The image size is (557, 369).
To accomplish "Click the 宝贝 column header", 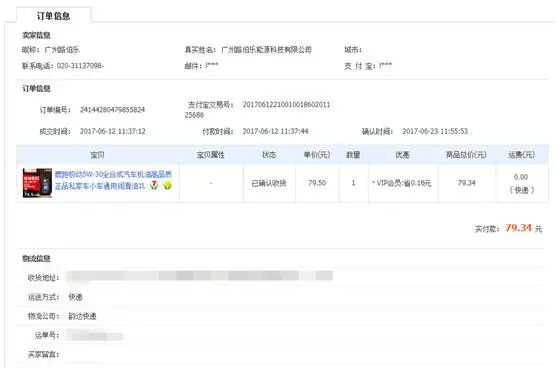I will pos(97,155).
